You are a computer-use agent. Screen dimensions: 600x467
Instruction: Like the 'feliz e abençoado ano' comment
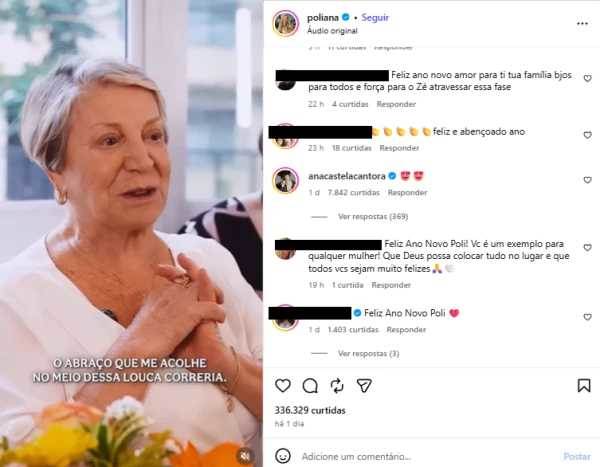[587, 135]
